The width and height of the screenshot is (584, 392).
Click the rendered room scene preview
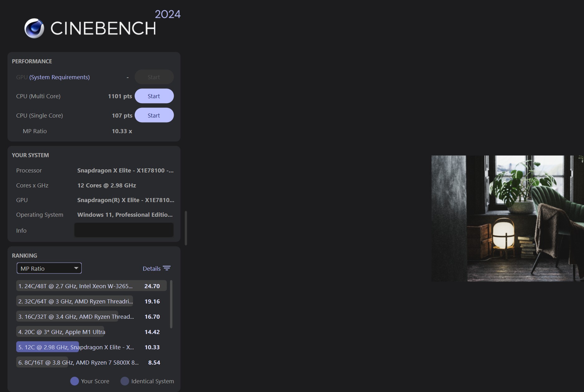click(508, 219)
